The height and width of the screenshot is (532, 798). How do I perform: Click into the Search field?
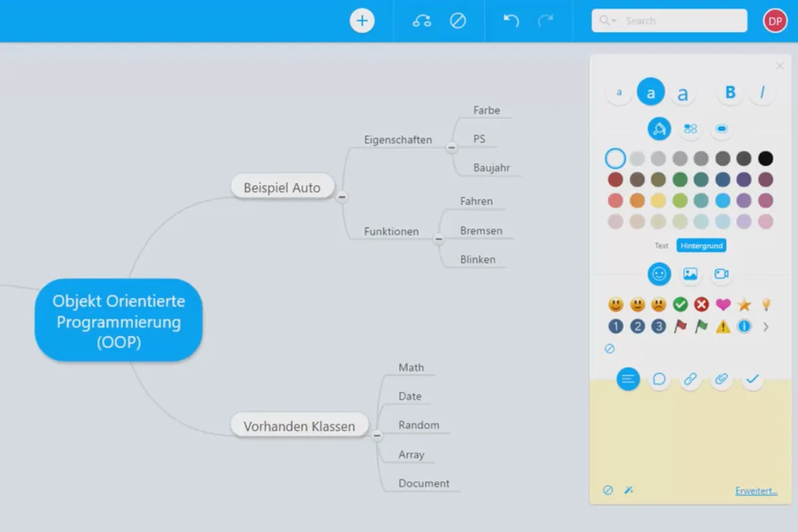click(670, 21)
